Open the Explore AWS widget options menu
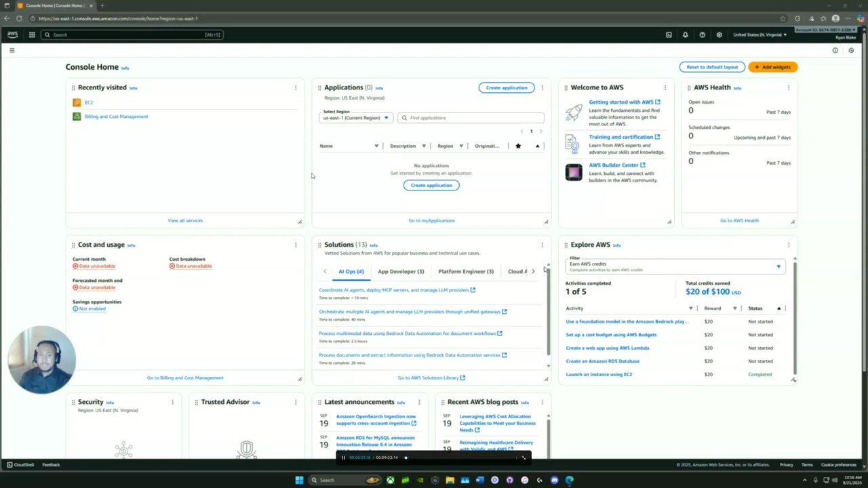The height and width of the screenshot is (488, 868). [789, 245]
